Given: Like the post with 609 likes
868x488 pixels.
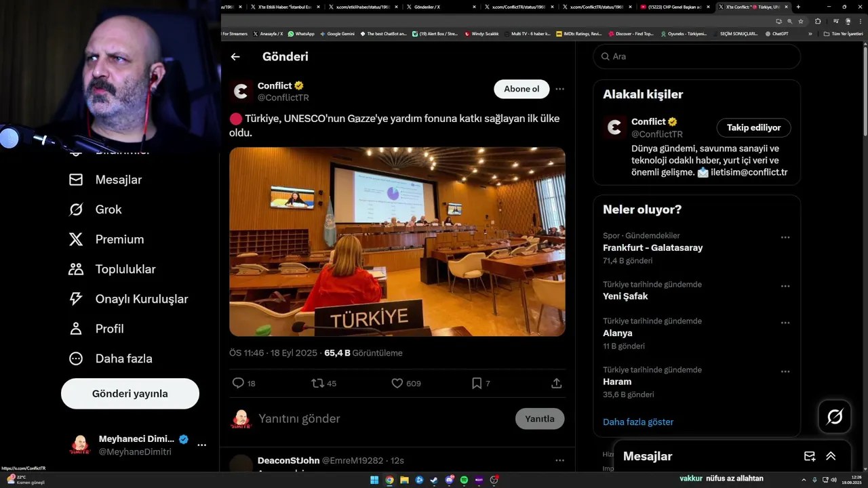Looking at the screenshot, I should click(x=397, y=383).
